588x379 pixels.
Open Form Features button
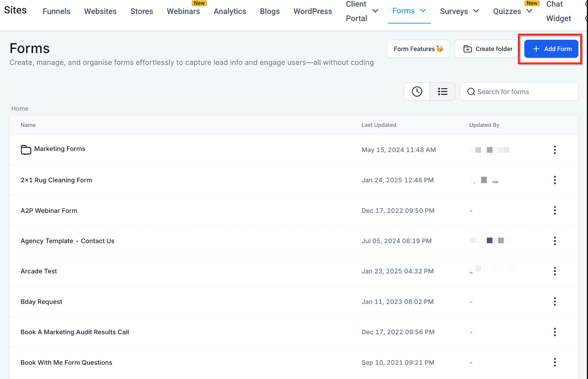click(418, 49)
